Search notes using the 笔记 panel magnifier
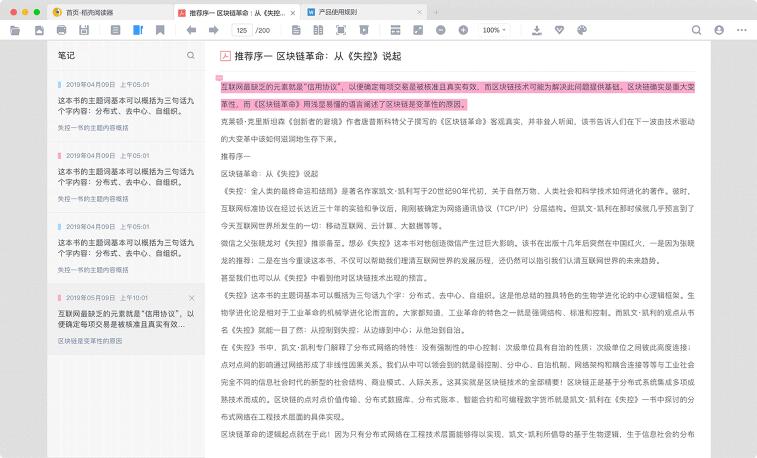Viewport: 757px width, 458px height. pos(191,56)
